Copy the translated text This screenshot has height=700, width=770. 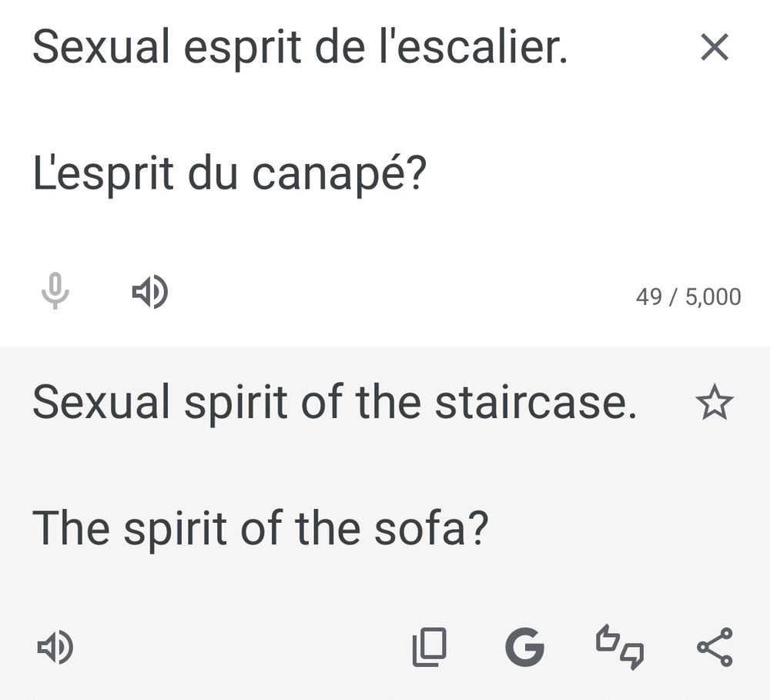[x=430, y=647]
